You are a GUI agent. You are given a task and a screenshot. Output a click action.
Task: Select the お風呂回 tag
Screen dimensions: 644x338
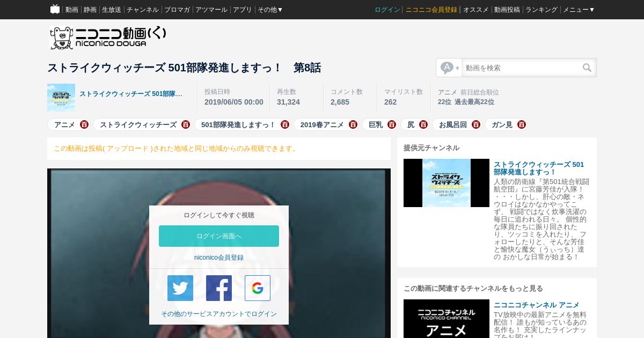pos(453,124)
